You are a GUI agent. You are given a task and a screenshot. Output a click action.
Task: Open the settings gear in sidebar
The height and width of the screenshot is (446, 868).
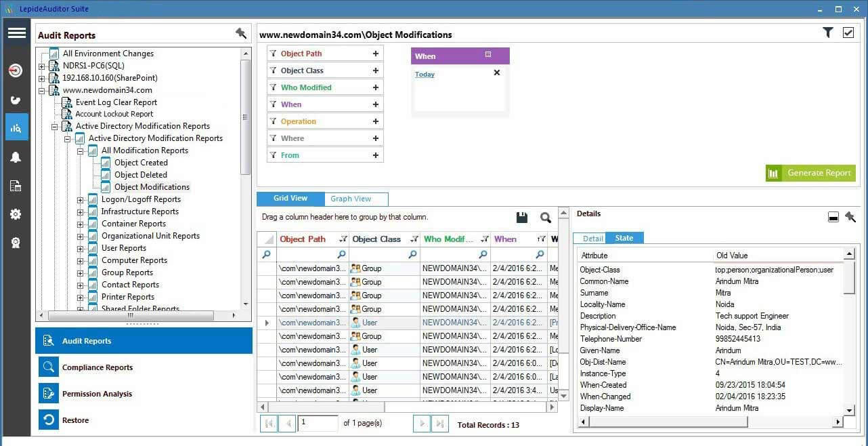(16, 214)
